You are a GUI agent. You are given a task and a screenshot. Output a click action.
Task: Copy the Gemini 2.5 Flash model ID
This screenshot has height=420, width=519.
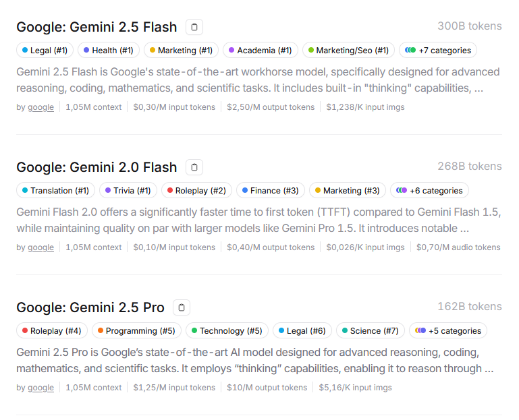194,27
